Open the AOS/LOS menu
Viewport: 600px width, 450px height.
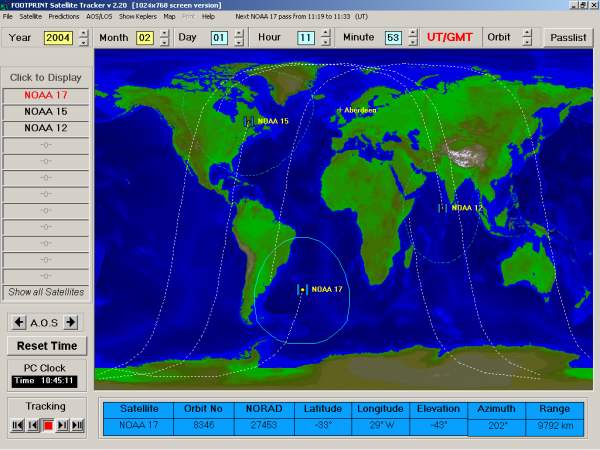point(99,16)
